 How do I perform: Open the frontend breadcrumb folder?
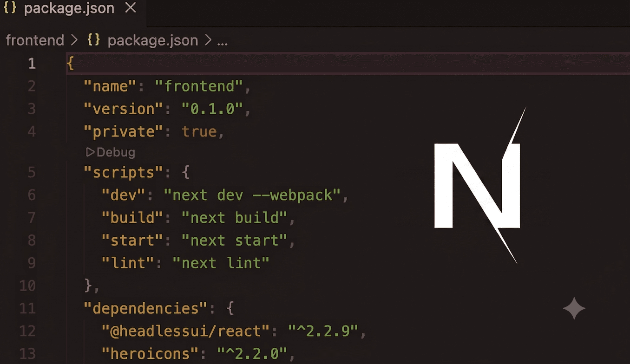pos(35,40)
